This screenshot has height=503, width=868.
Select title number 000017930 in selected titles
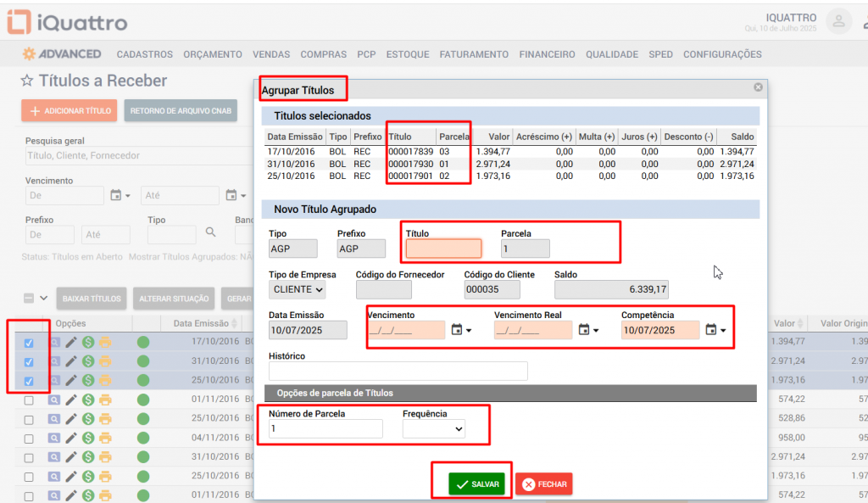pyautogui.click(x=411, y=164)
